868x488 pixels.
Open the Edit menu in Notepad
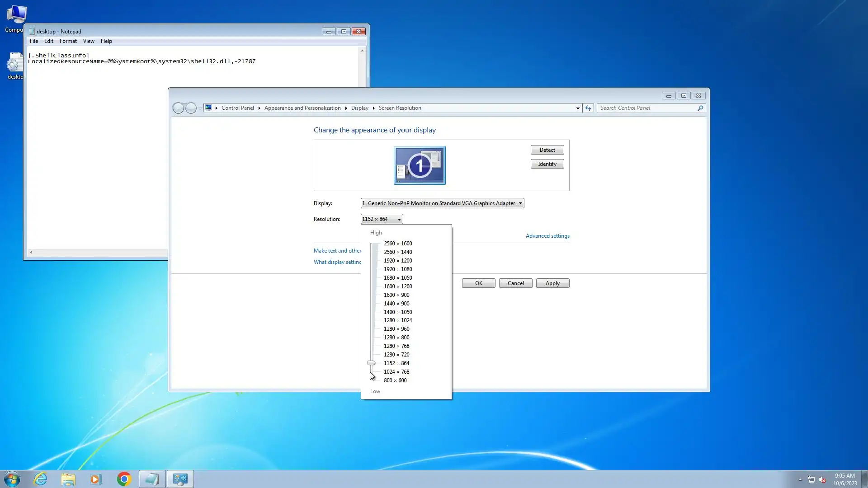(48, 41)
